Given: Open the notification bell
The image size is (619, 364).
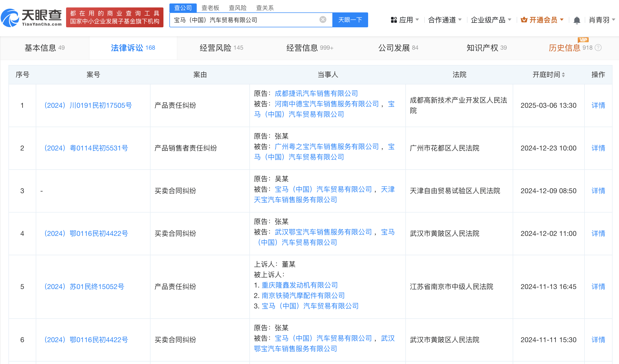Looking at the screenshot, I should [577, 20].
